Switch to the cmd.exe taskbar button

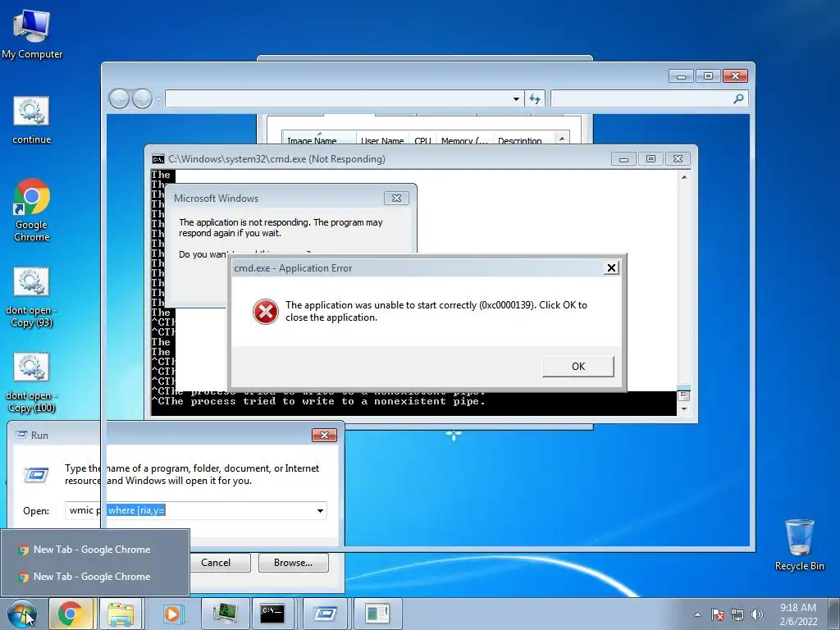(x=272, y=614)
